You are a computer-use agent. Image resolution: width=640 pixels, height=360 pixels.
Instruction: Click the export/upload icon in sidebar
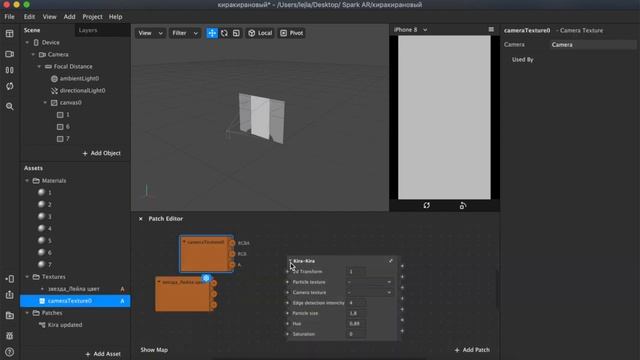(9, 295)
